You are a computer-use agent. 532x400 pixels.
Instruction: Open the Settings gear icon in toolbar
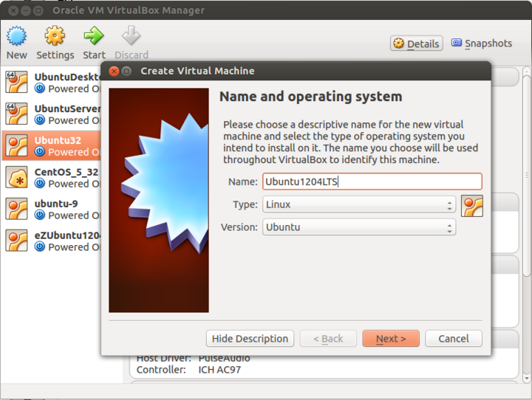tap(55, 35)
